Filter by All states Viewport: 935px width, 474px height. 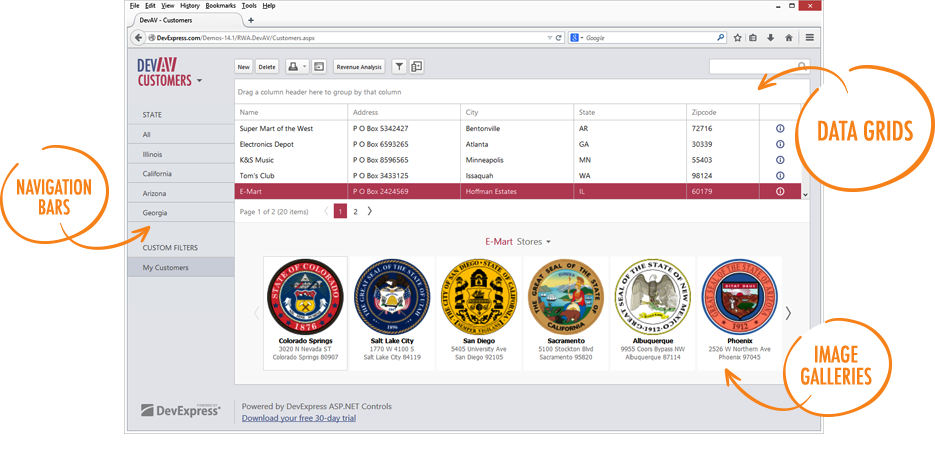(x=181, y=135)
